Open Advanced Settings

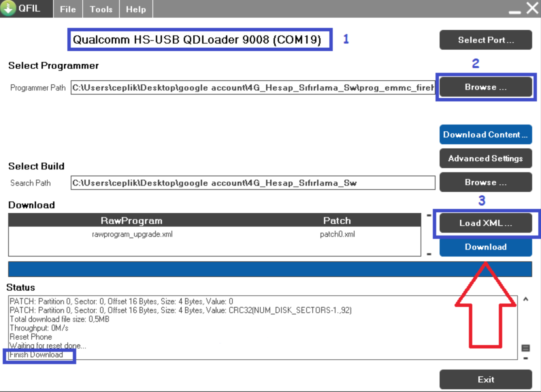click(x=486, y=158)
